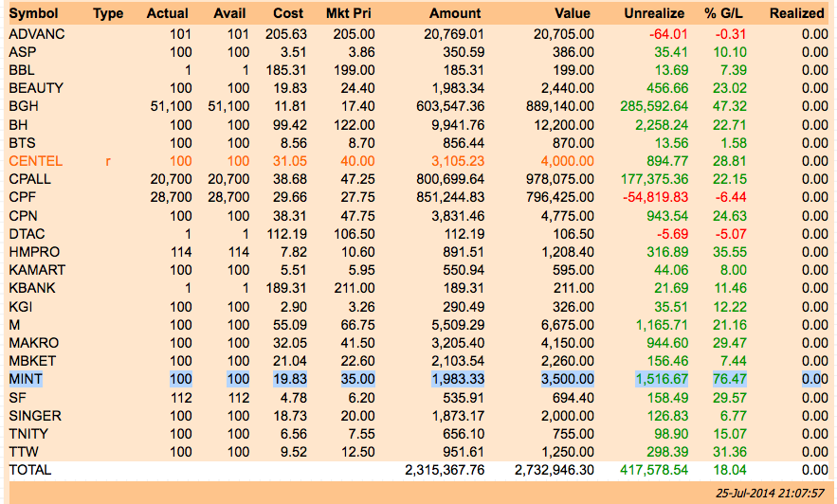Click the M stock symbol
The height and width of the screenshot is (504, 837).
pyautogui.click(x=14, y=325)
